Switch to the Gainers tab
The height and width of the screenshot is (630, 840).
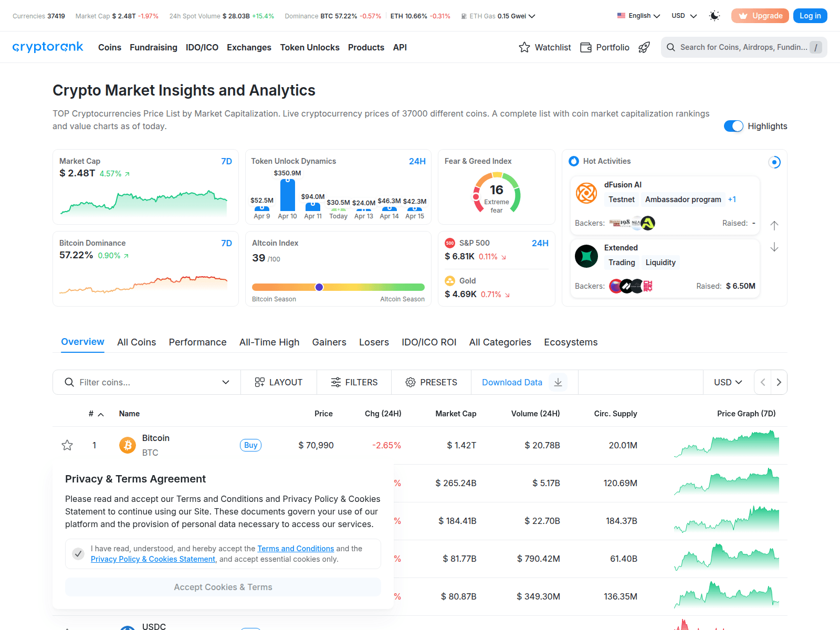point(329,342)
